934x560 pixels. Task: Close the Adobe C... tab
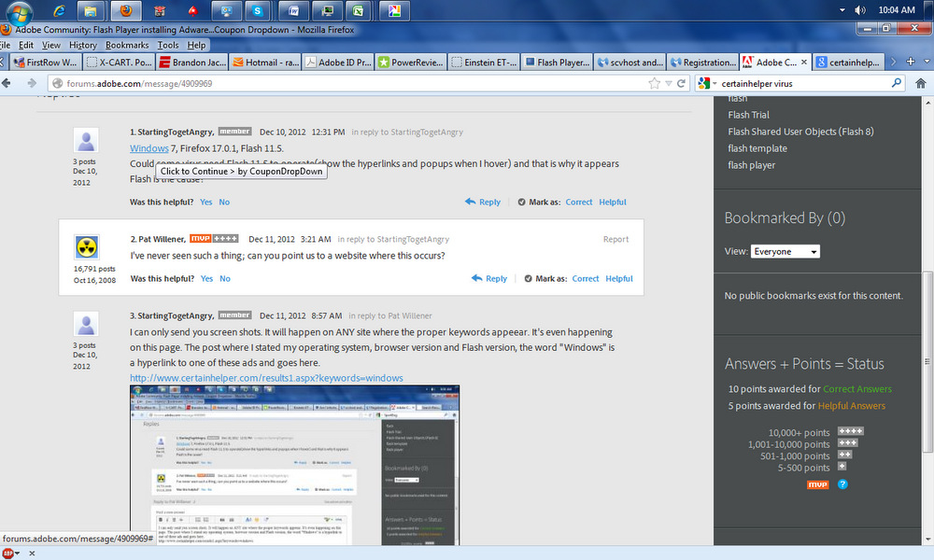(x=804, y=62)
